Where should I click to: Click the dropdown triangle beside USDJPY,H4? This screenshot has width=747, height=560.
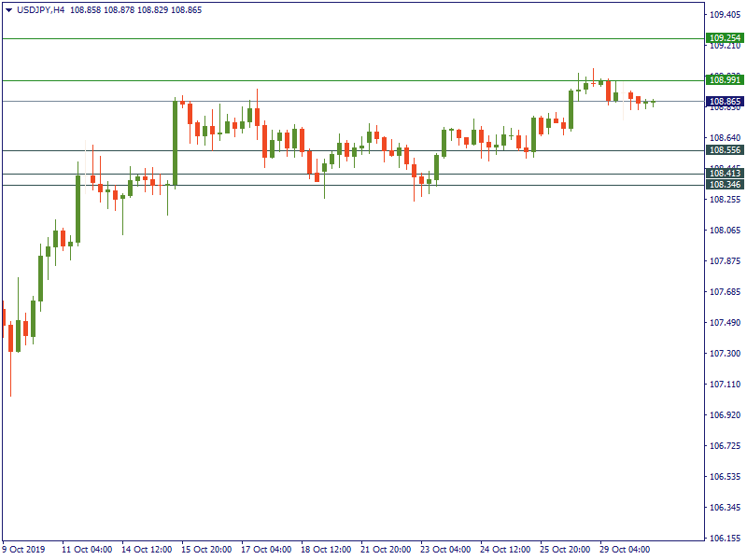coord(9,9)
